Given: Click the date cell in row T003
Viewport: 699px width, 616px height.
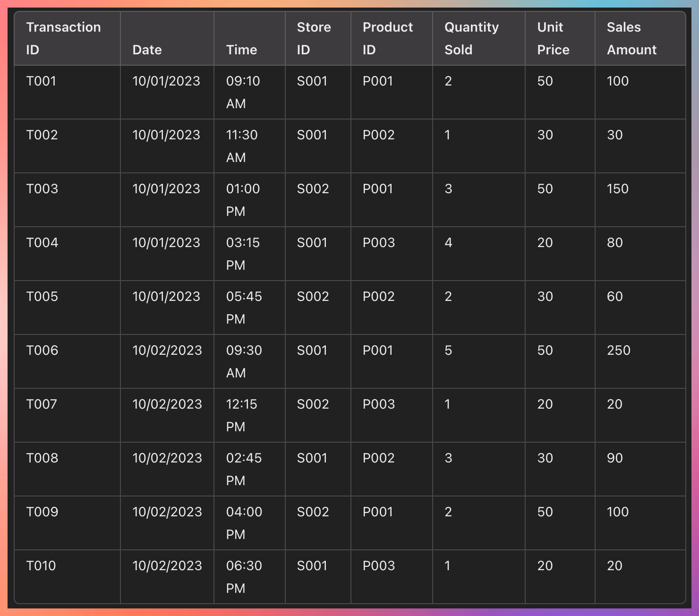Looking at the screenshot, I should pyautogui.click(x=166, y=189).
